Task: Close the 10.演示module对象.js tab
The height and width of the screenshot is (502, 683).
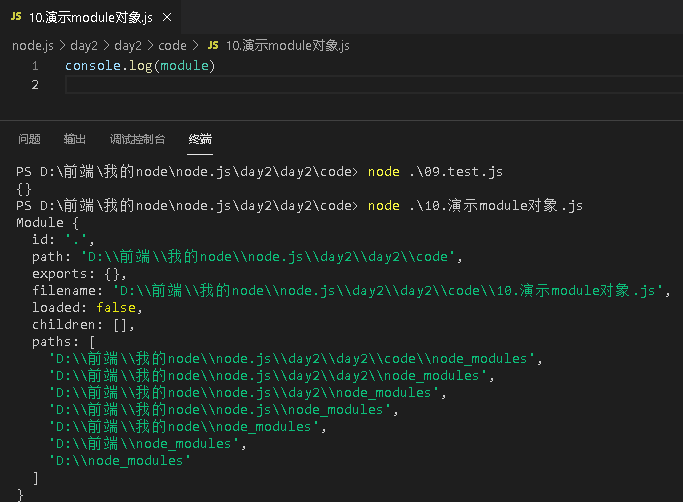Action: pyautogui.click(x=167, y=17)
